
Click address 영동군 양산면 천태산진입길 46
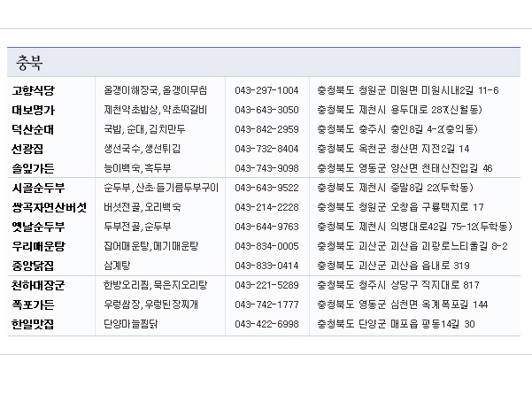[405, 168]
